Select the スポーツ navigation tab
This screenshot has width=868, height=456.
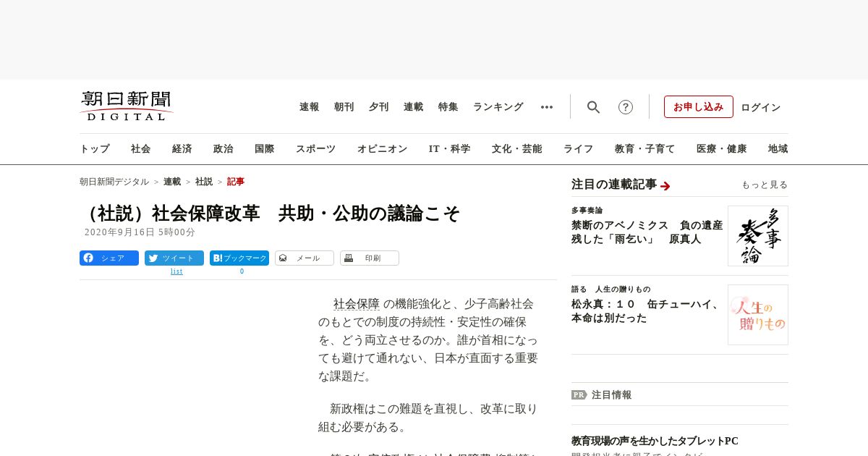(x=315, y=149)
